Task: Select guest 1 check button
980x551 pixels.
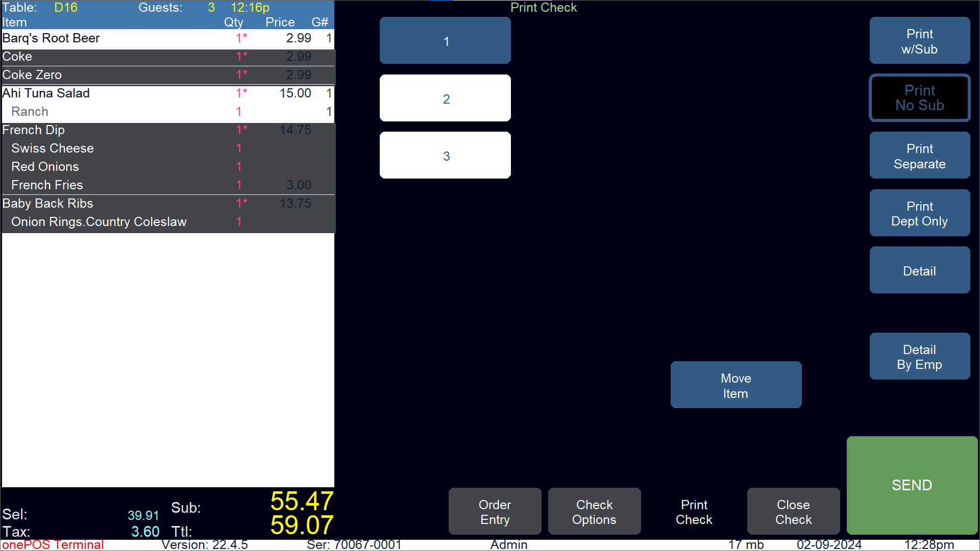Action: 445,41
